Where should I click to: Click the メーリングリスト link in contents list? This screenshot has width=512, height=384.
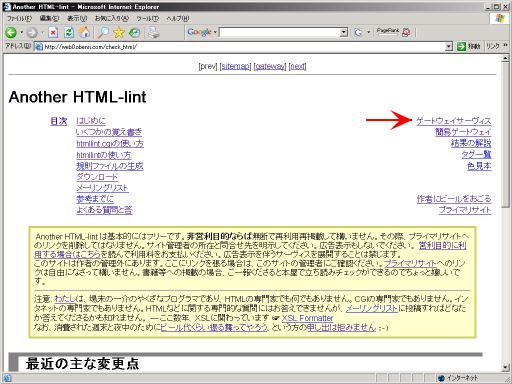pos(102,188)
